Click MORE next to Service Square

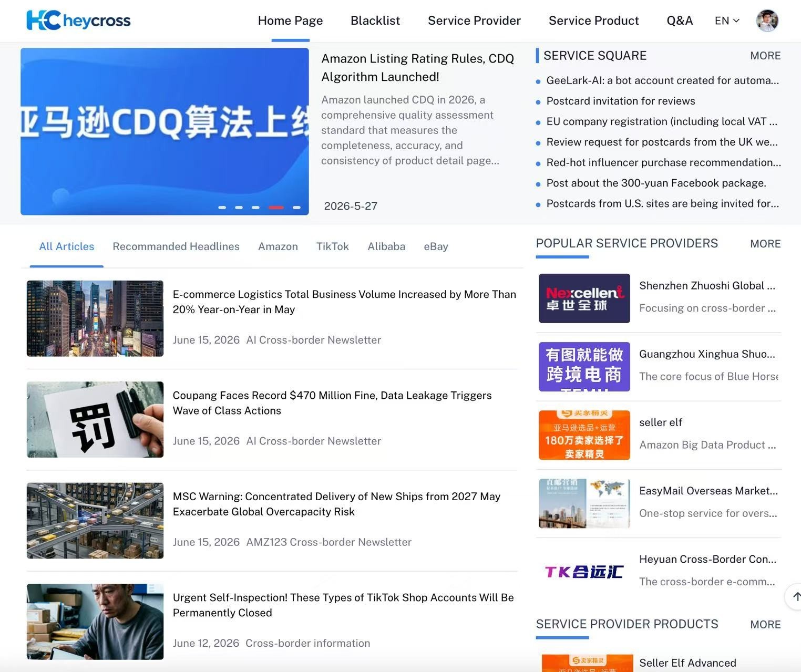765,56
